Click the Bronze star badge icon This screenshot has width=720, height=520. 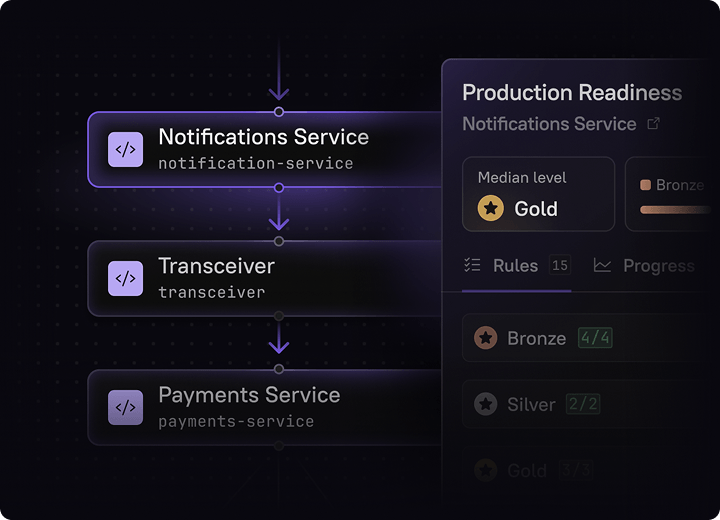tap(485, 338)
